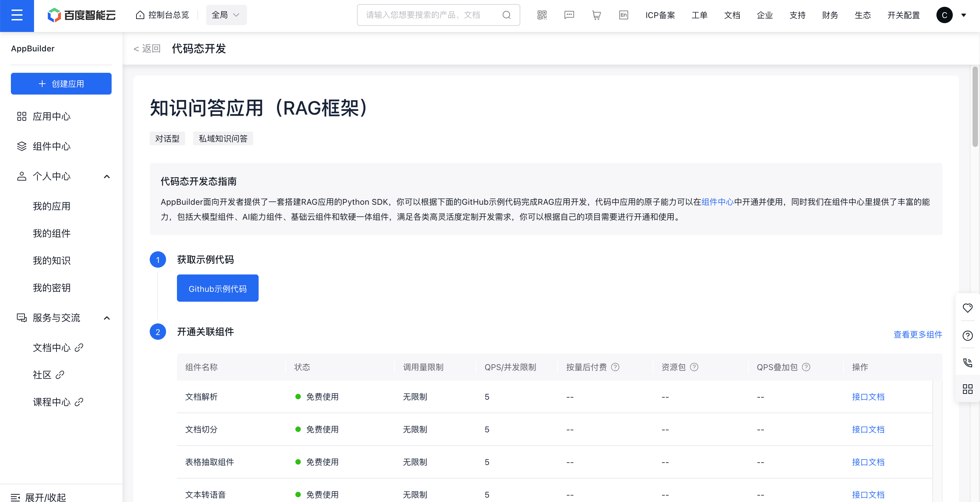Image resolution: width=980 pixels, height=502 pixels.
Task: Click the floating panel grid icon
Action: (x=967, y=389)
